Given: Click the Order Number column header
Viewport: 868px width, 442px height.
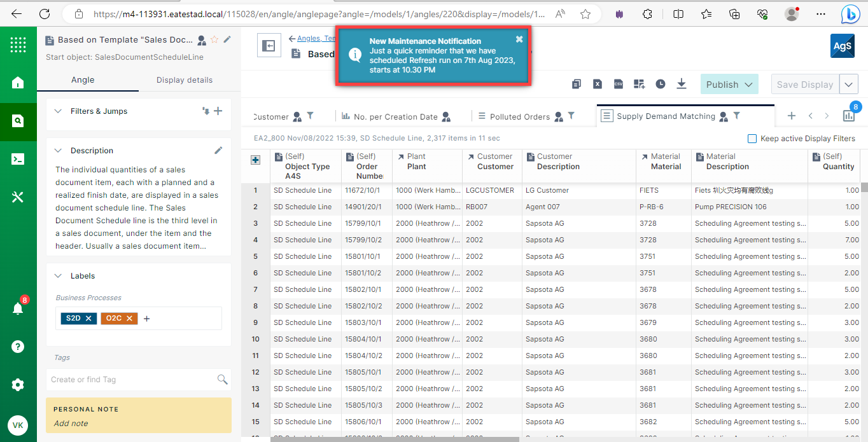Looking at the screenshot, I should pyautogui.click(x=367, y=167).
